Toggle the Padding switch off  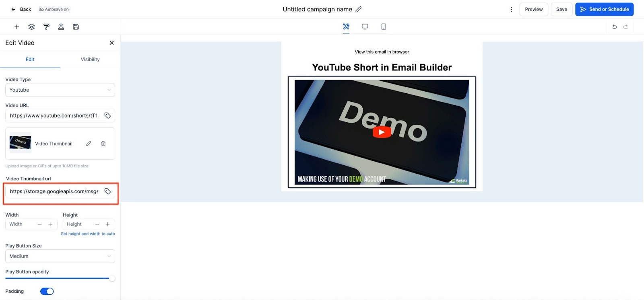[47, 292]
